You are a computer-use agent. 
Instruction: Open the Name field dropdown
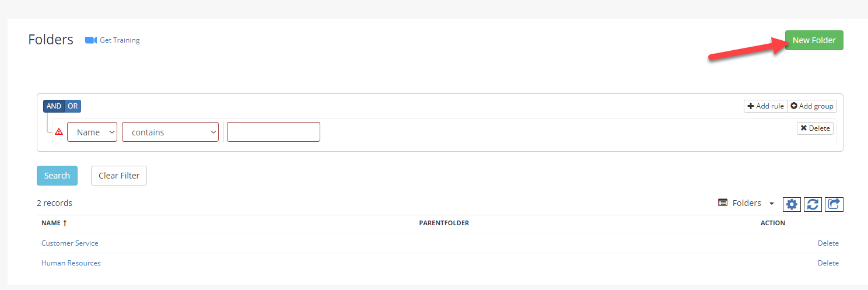(92, 132)
